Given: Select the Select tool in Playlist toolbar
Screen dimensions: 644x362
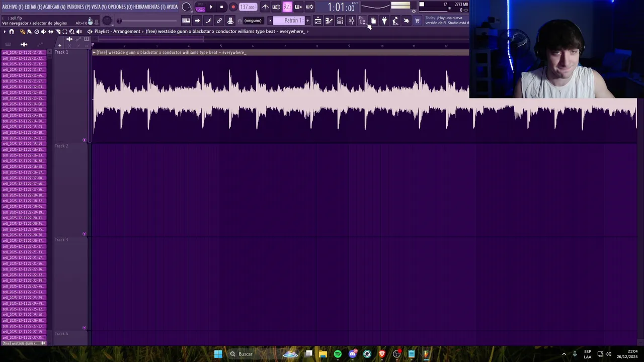Looking at the screenshot, I should [x=65, y=32].
